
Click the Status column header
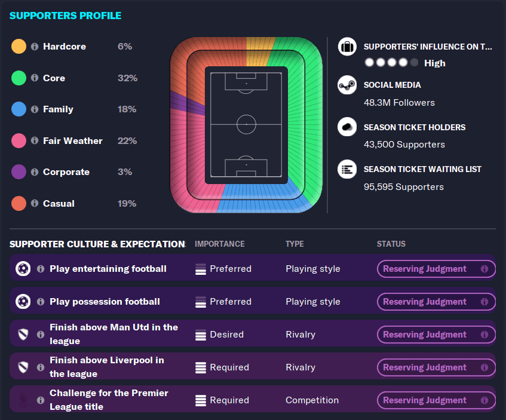[x=391, y=244]
